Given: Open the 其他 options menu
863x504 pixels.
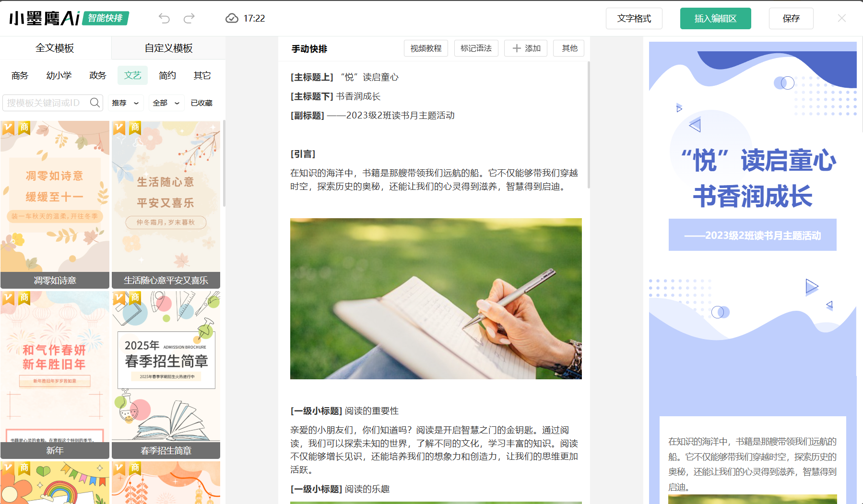Looking at the screenshot, I should pos(569,48).
